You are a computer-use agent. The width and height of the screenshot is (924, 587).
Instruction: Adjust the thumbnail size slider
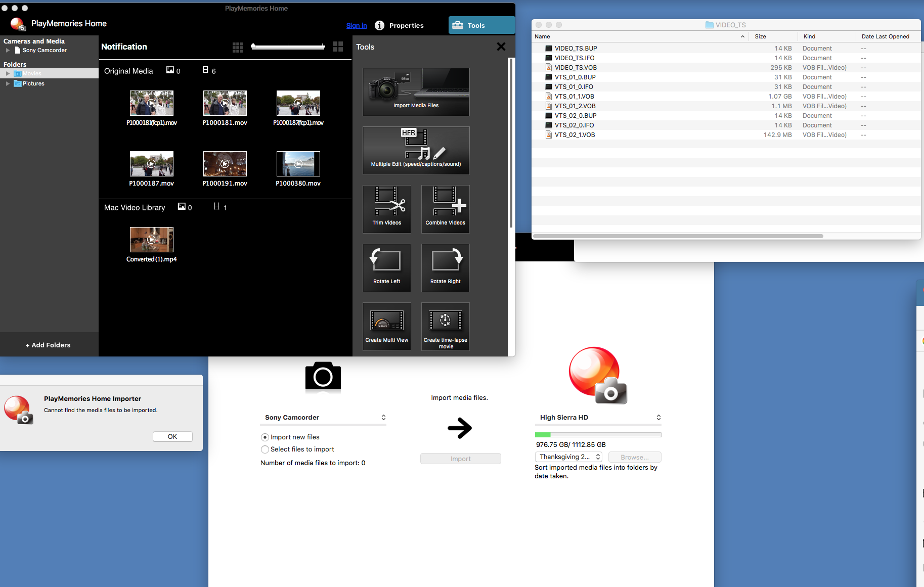tap(288, 47)
